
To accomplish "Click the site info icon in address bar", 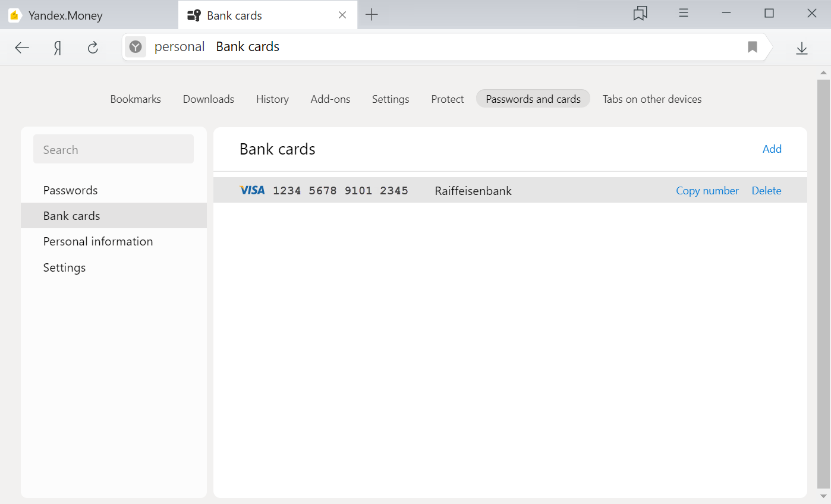I will pos(136,47).
